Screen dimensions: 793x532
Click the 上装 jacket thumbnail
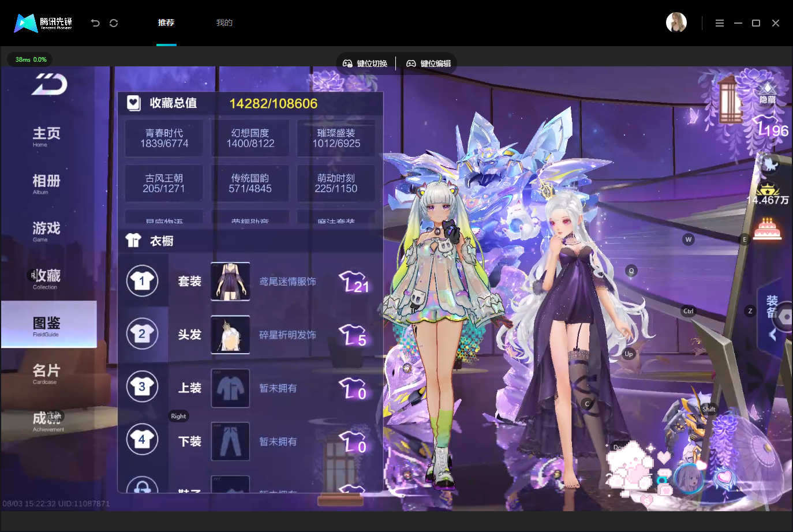coord(230,388)
